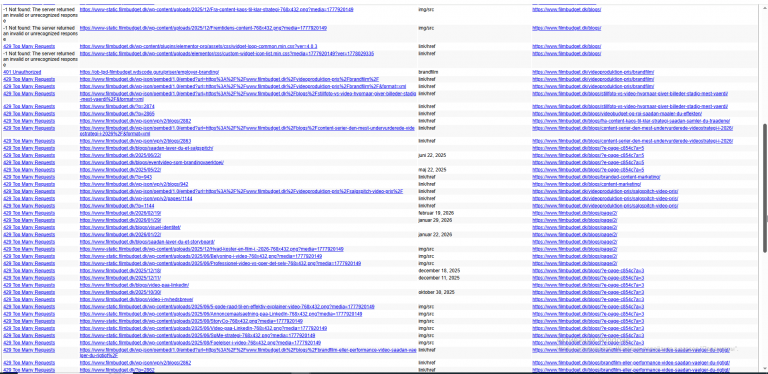Open the /2025/05/22/ archive link
This screenshot has height=374, width=768.
pyautogui.click(x=120, y=170)
